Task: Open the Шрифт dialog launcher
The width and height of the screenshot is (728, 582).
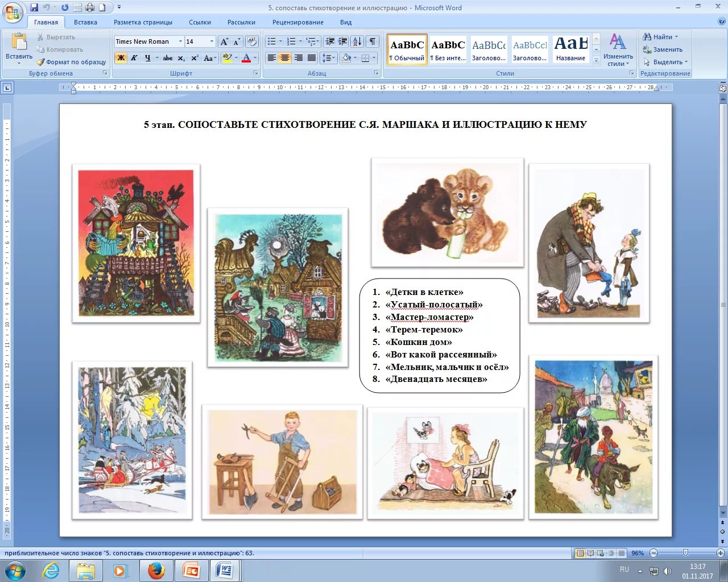Action: tap(255, 73)
